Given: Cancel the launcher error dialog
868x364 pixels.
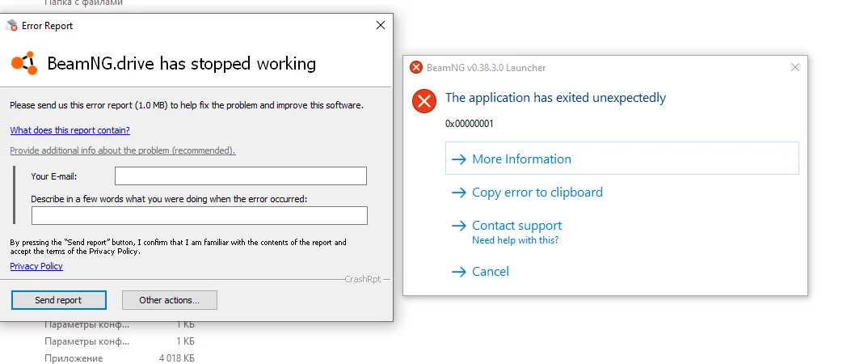Looking at the screenshot, I should (x=490, y=272).
